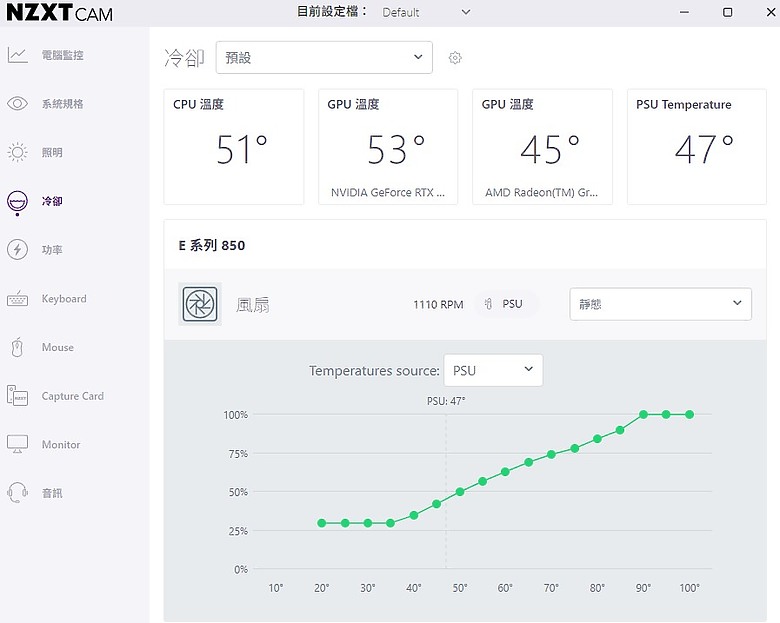Click the 風扇 fan label
Screen dimensions: 780x623
click(253, 305)
